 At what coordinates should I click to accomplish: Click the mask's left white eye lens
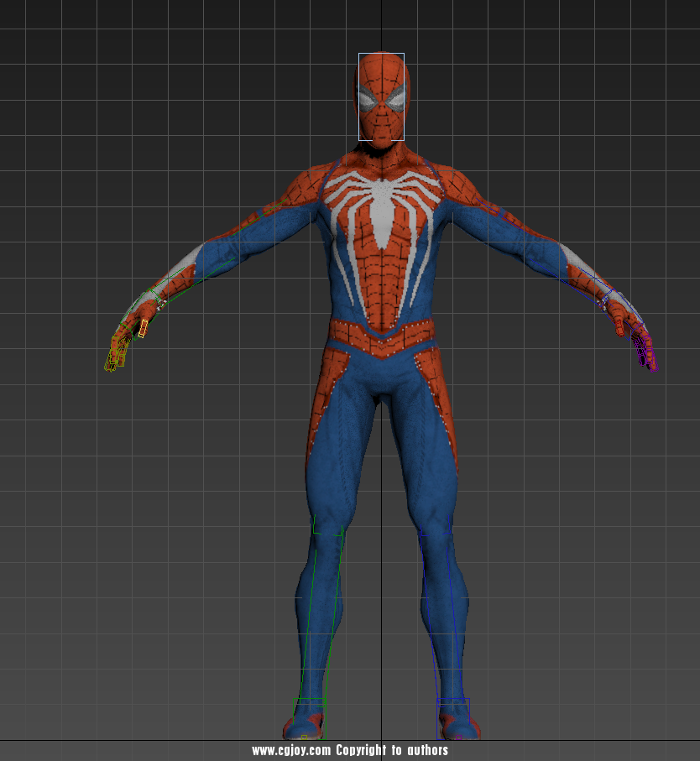pos(368,101)
